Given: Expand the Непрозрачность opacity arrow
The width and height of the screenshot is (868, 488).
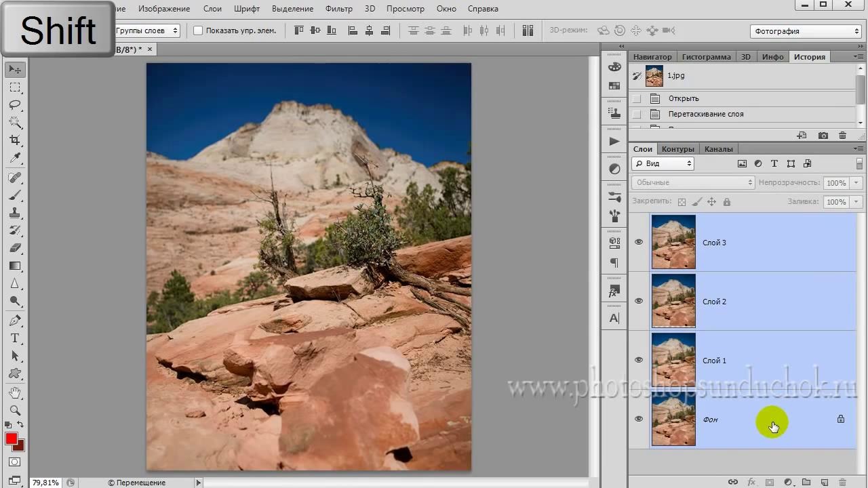Looking at the screenshot, I should 856,182.
